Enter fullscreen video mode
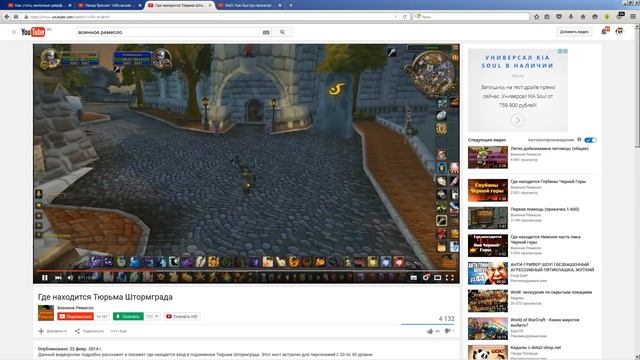640x360 pixels. coord(449,278)
